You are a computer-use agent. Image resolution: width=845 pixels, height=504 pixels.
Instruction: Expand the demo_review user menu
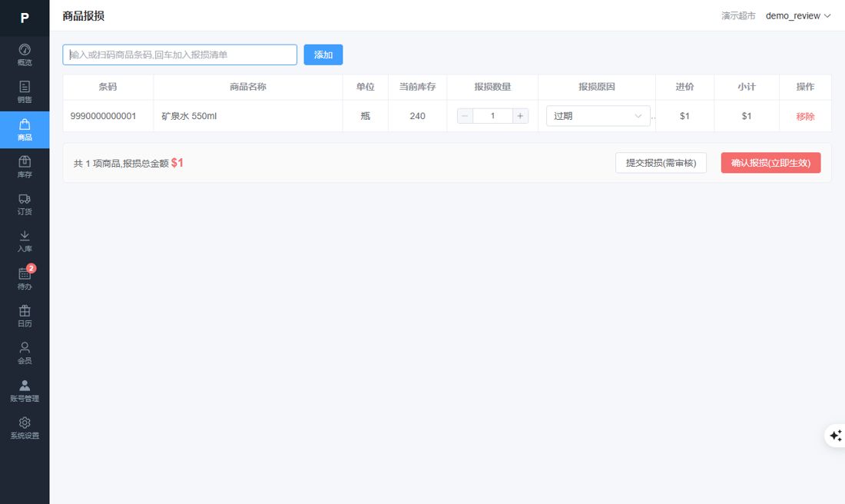coord(798,15)
